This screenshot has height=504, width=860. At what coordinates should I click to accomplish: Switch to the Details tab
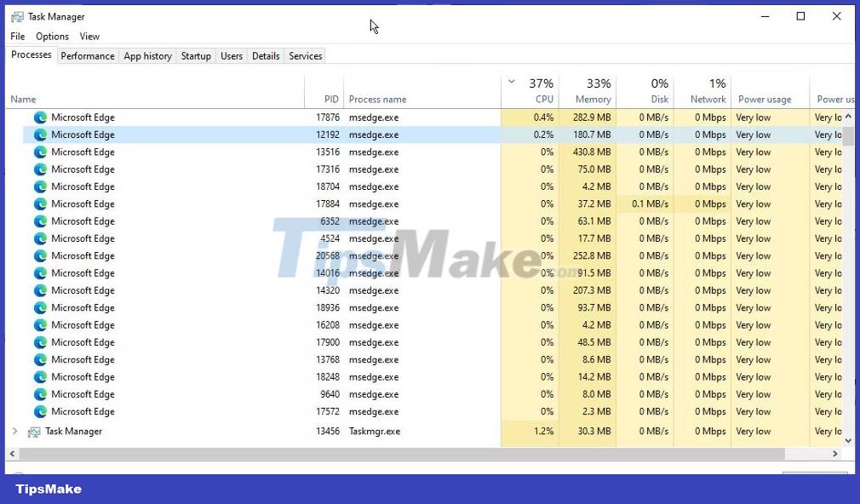click(266, 55)
